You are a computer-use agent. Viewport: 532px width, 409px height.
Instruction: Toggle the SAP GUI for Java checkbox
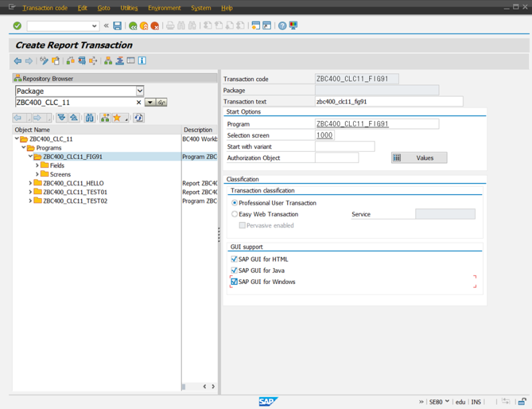coord(234,271)
